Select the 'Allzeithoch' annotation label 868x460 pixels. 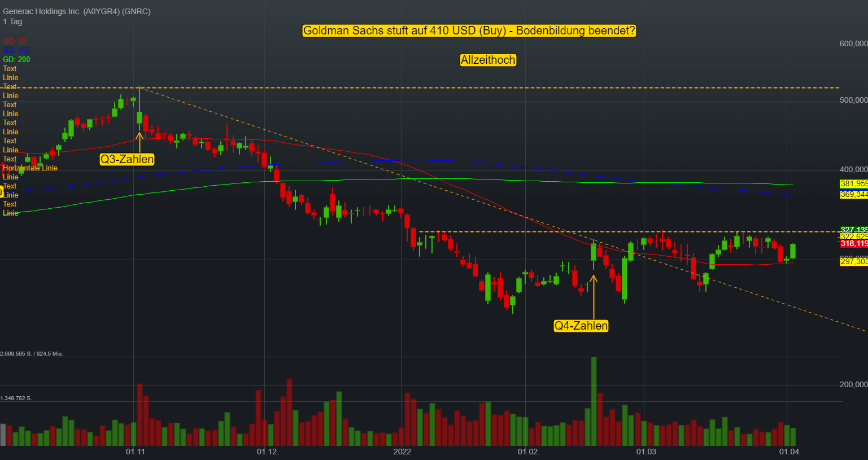[x=488, y=60]
